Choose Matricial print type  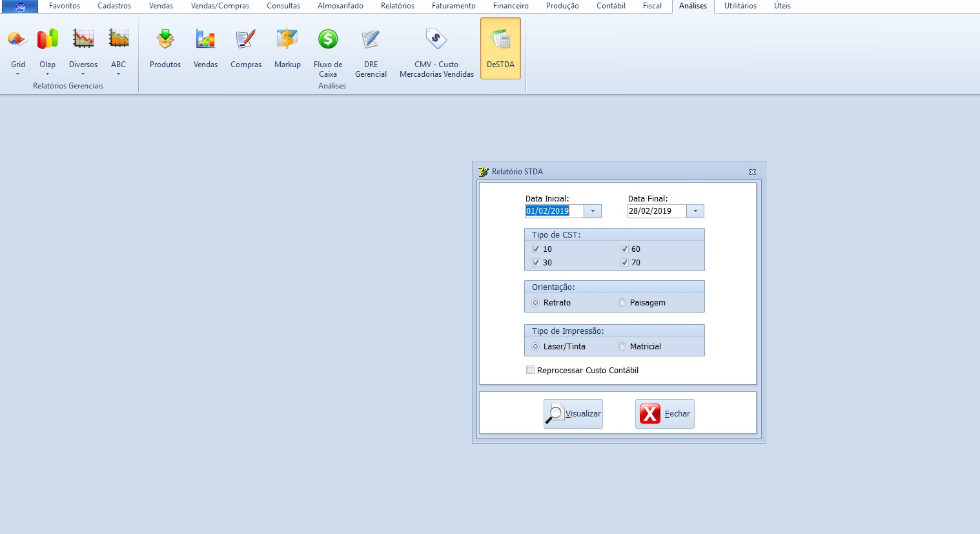[x=622, y=347]
